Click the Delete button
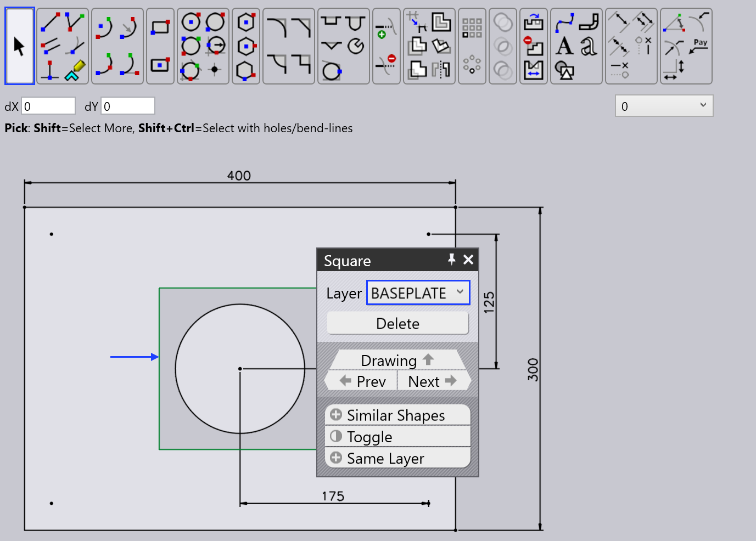The height and width of the screenshot is (541, 756). pyautogui.click(x=398, y=323)
